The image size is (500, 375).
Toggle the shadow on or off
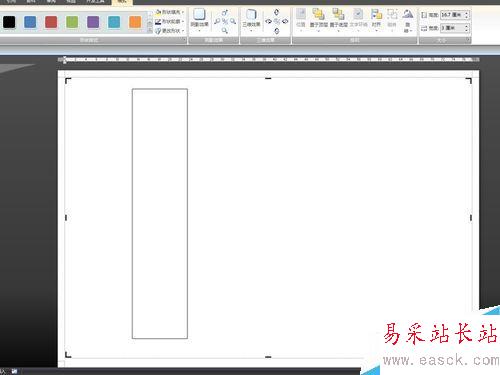click(225, 22)
